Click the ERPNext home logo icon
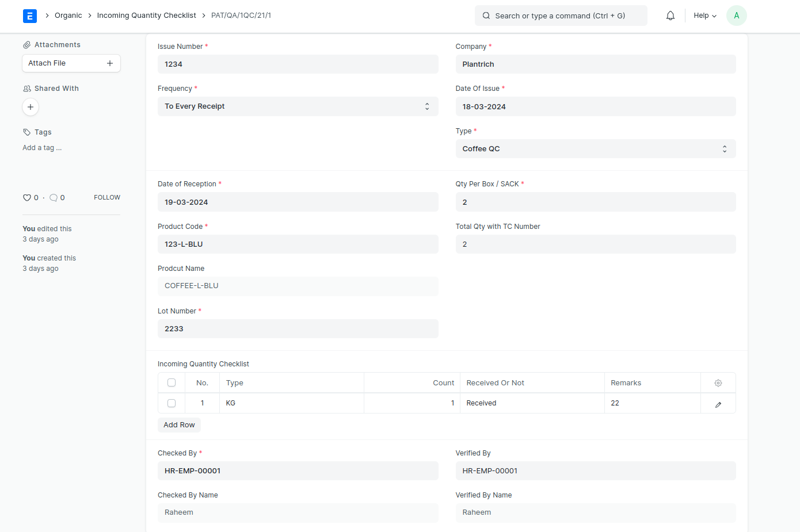The image size is (800, 532). click(30, 16)
